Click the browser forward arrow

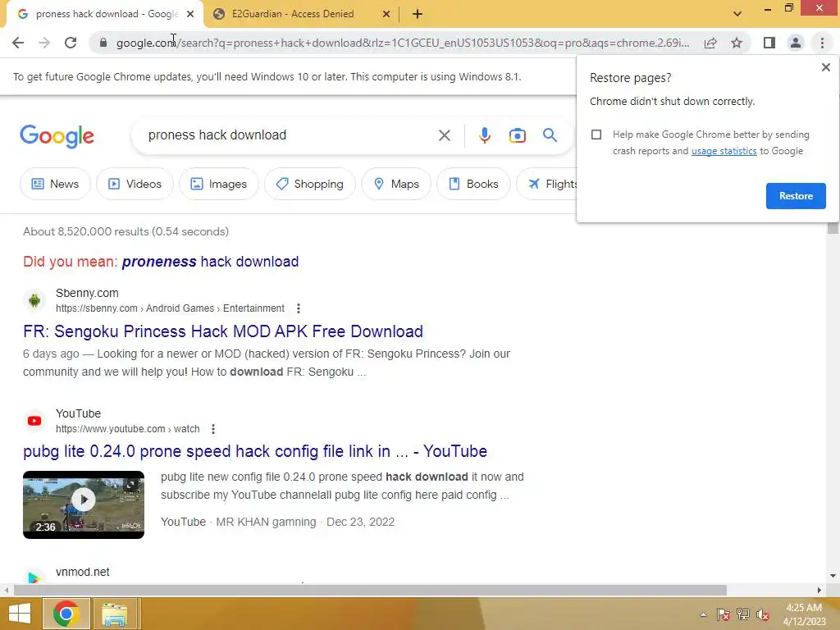pos(44,43)
